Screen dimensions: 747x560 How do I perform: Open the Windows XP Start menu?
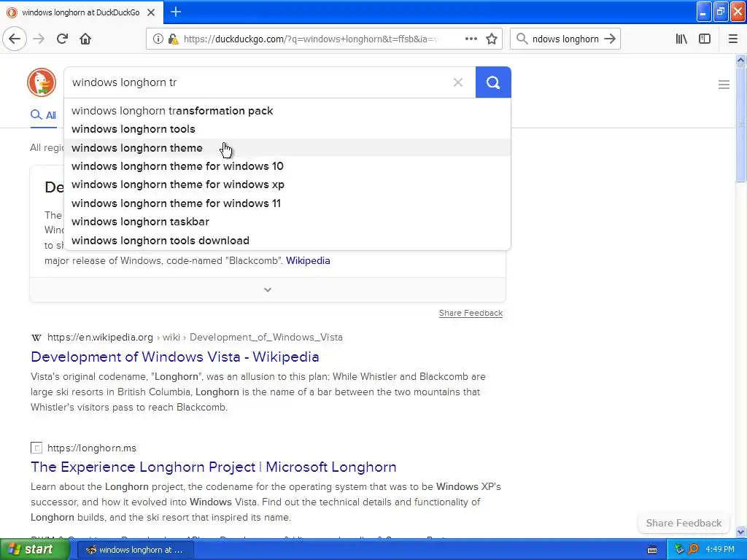coord(34,550)
